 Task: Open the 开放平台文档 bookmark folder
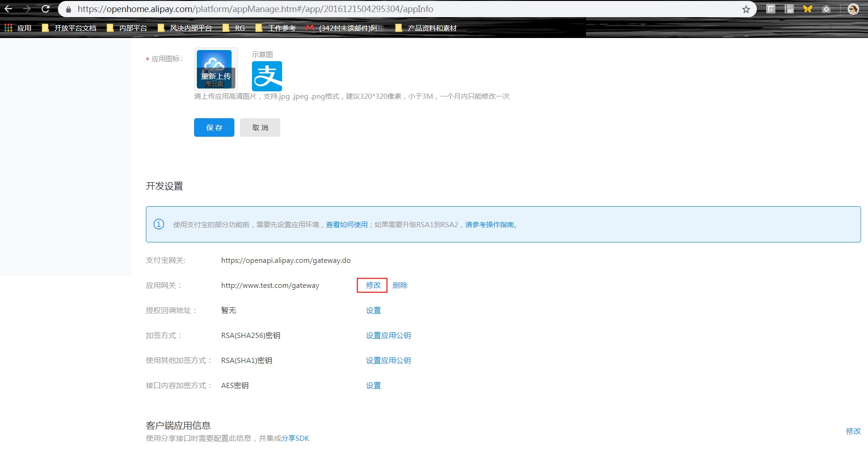69,28
